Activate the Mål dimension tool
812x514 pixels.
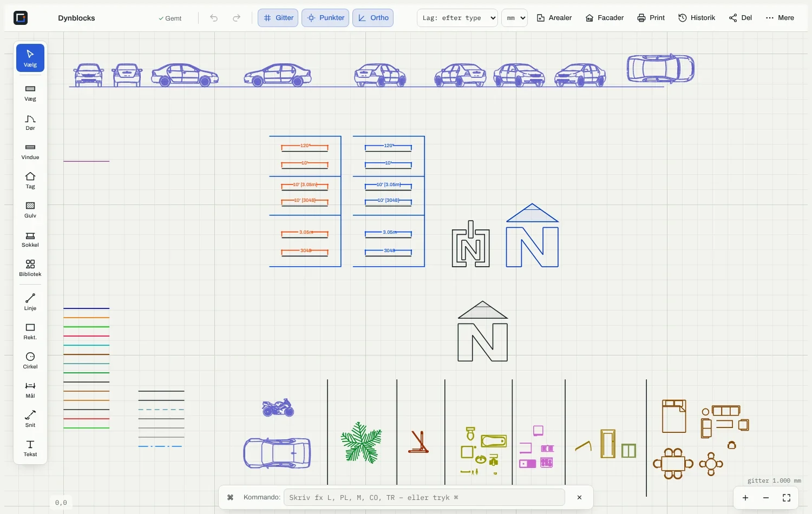(x=30, y=390)
